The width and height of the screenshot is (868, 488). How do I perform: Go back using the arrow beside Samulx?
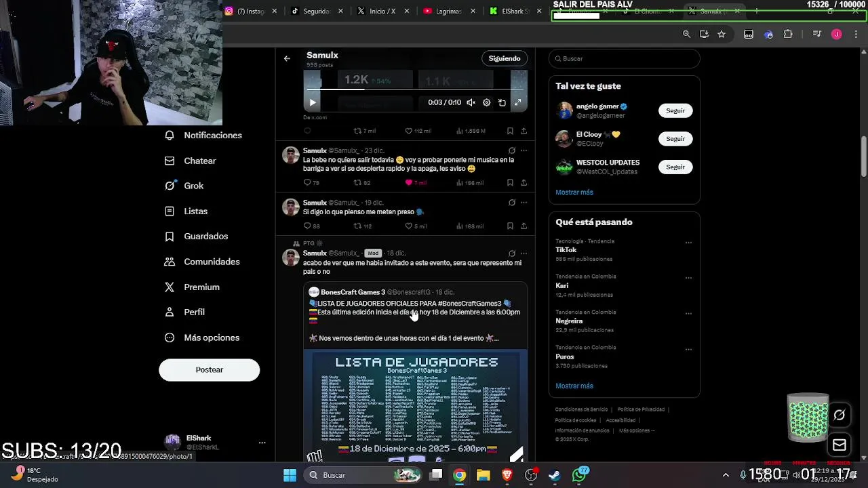[287, 58]
